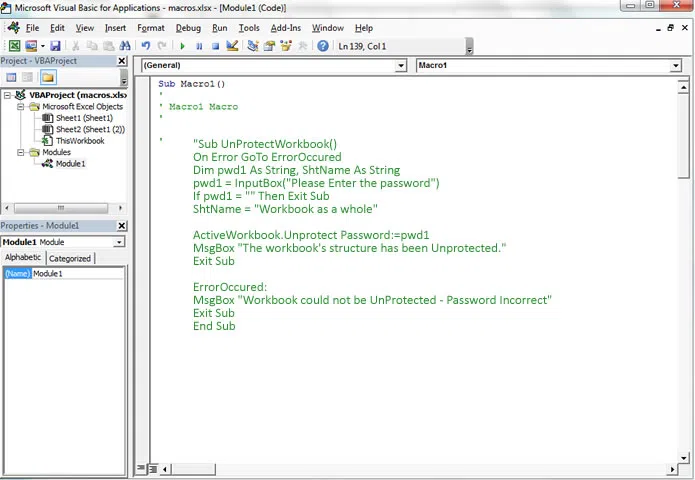Screen dimensions: 695x480
Task: Open the Macro1 procedure dropdown
Action: click(675, 66)
